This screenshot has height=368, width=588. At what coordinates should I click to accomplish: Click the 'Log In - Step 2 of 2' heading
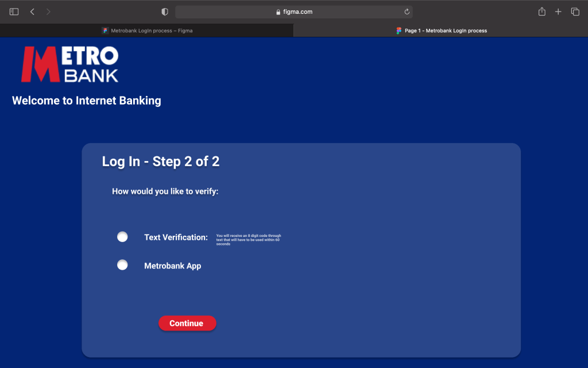(x=161, y=162)
